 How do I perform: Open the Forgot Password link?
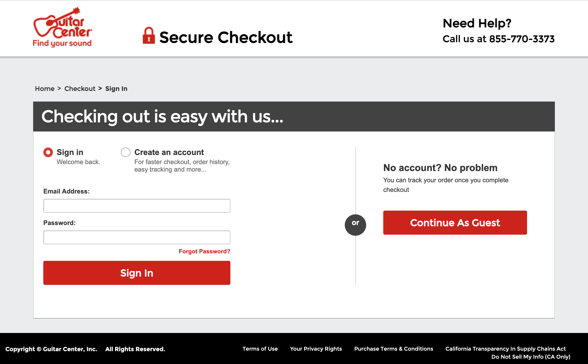[204, 251]
